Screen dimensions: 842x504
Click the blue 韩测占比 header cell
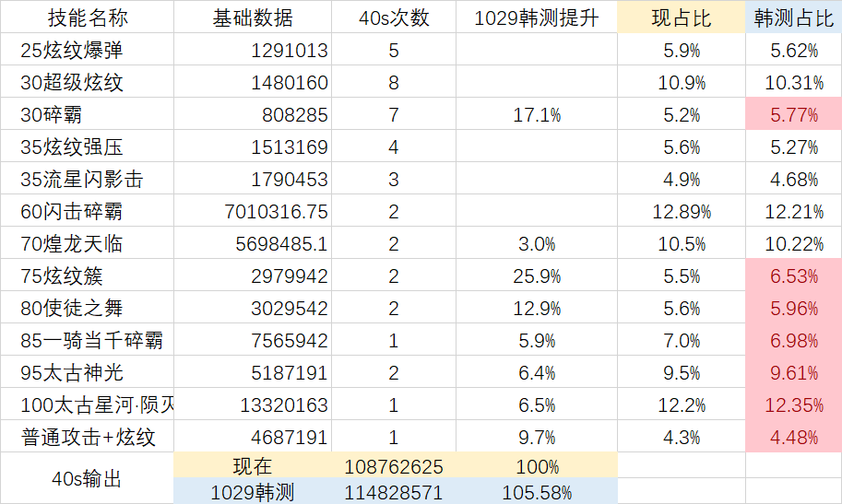pos(793,18)
